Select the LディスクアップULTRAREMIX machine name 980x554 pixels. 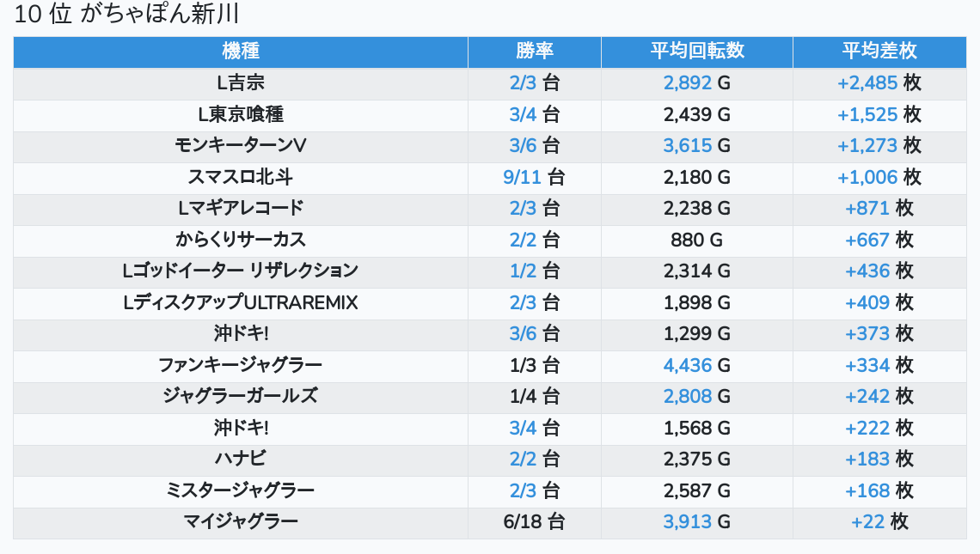(241, 303)
